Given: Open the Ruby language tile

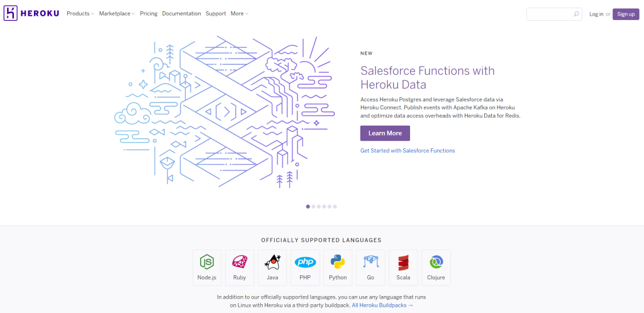Looking at the screenshot, I should (240, 267).
